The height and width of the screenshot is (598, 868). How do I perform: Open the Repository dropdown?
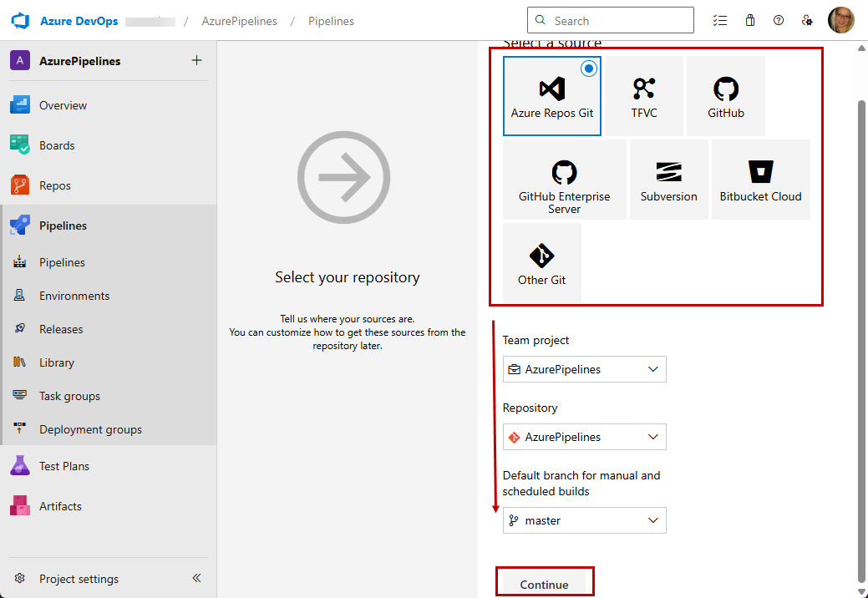(585, 437)
